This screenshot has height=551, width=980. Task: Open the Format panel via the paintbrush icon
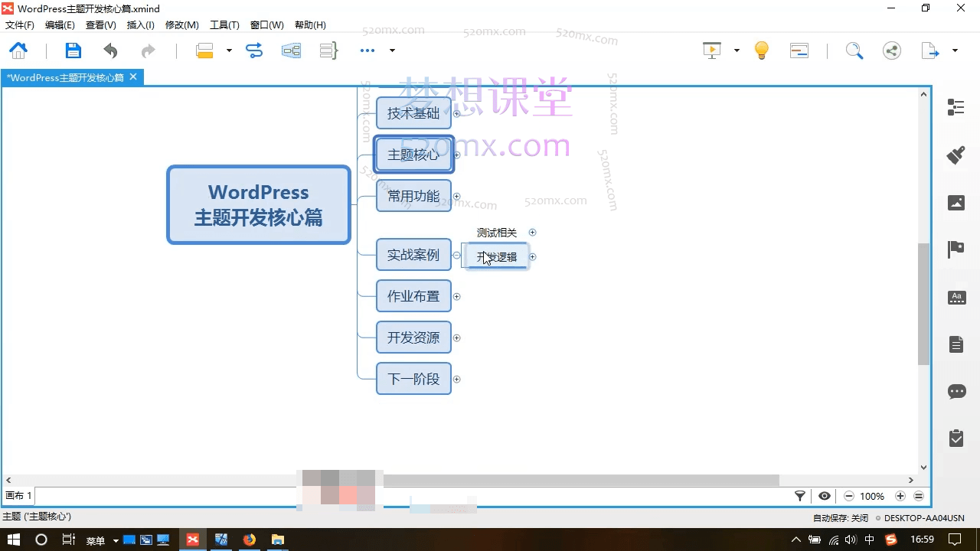tap(955, 155)
